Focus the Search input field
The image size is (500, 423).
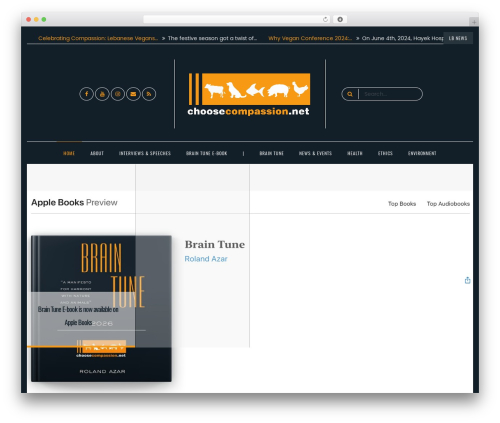(x=390, y=94)
